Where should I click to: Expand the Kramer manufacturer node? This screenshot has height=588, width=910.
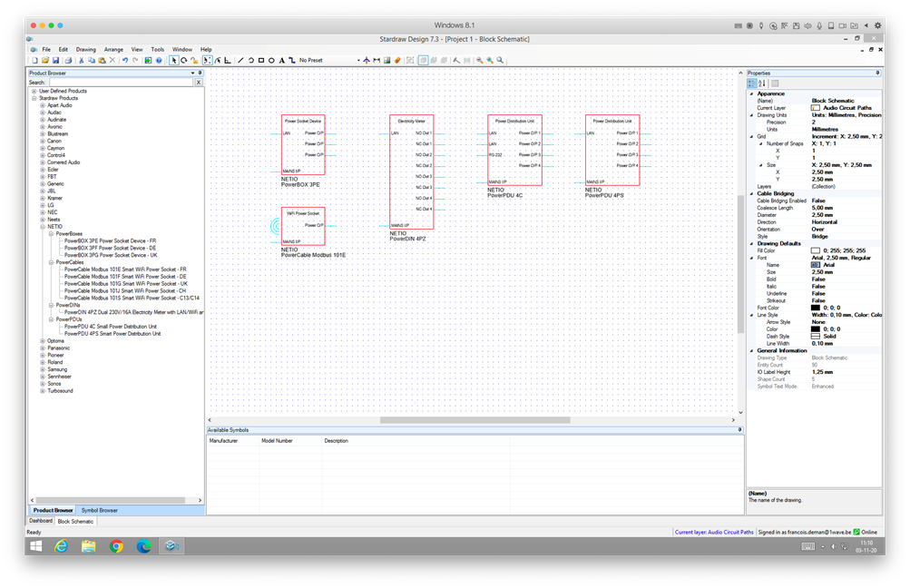point(43,198)
